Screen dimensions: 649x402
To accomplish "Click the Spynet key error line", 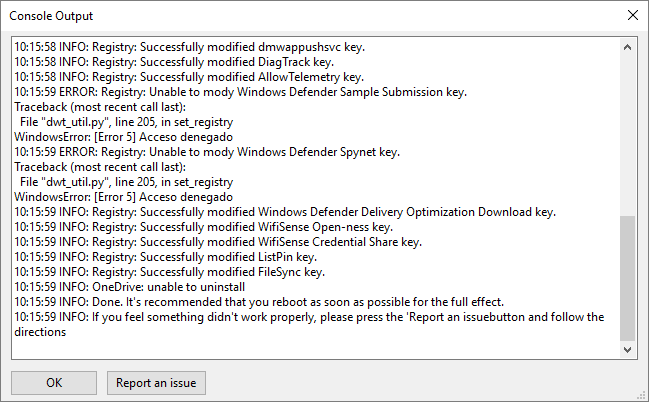I will point(207,152).
